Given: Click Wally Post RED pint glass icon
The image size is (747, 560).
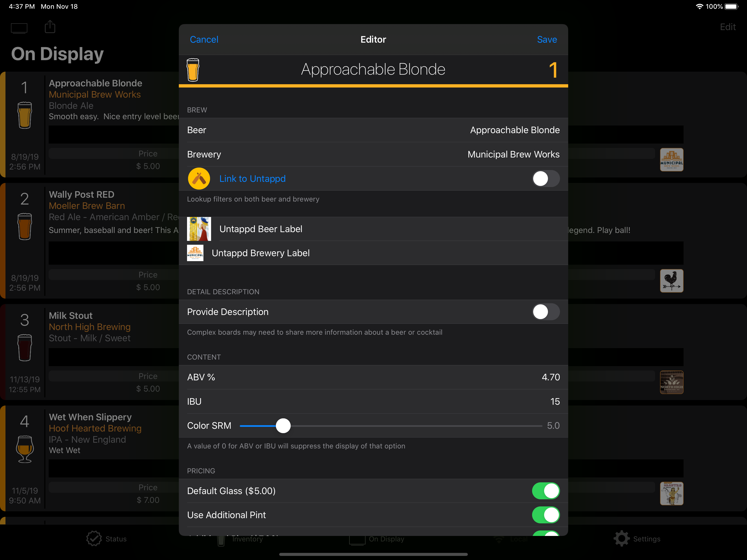Looking at the screenshot, I should click(x=25, y=226).
